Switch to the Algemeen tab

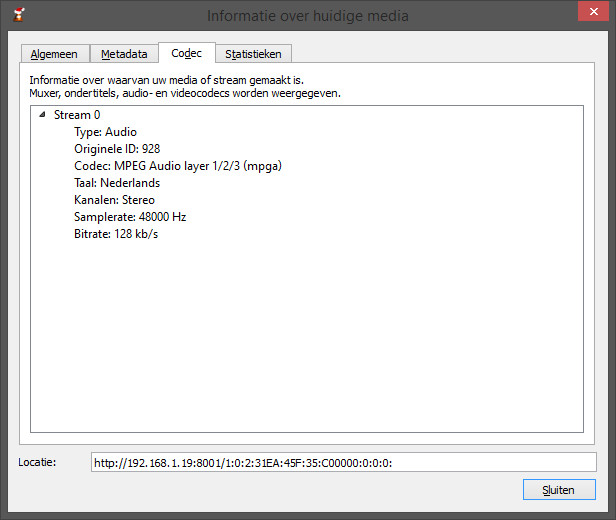[55, 54]
